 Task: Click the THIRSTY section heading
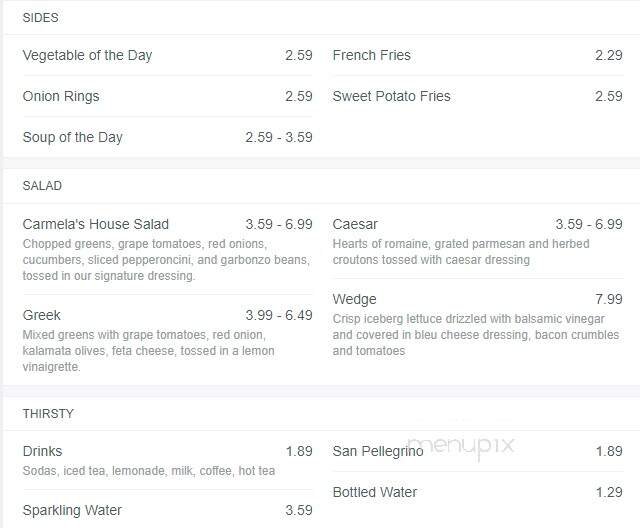48,414
